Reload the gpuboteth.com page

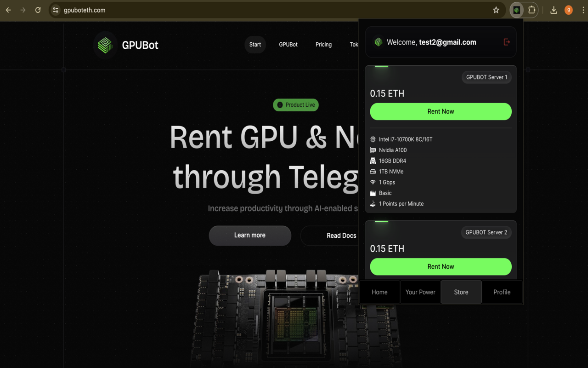coord(38,10)
